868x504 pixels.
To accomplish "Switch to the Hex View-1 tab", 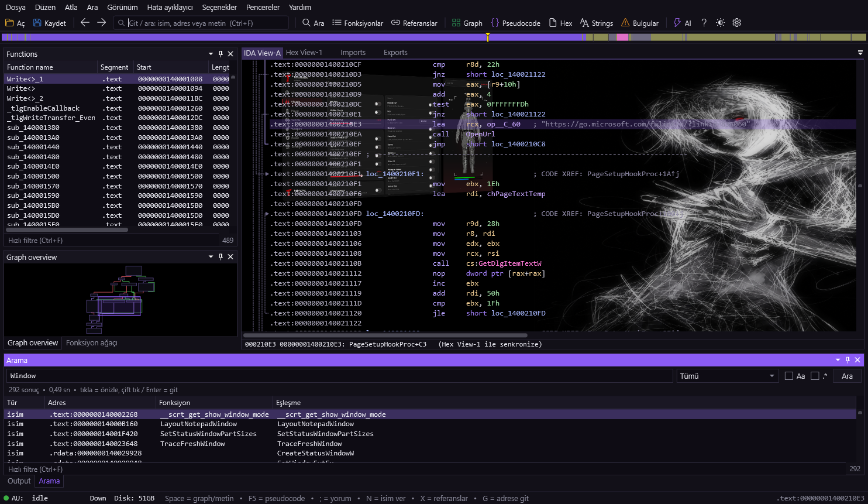I will click(x=304, y=53).
